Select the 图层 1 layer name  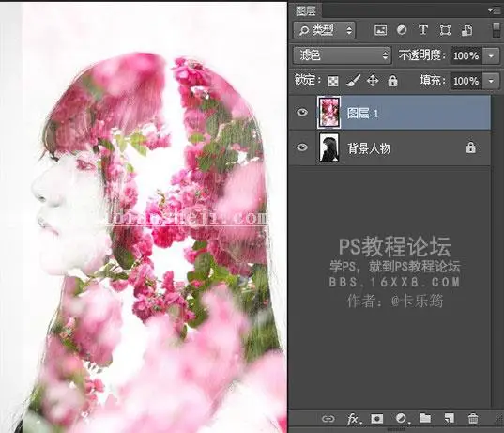[x=362, y=114]
